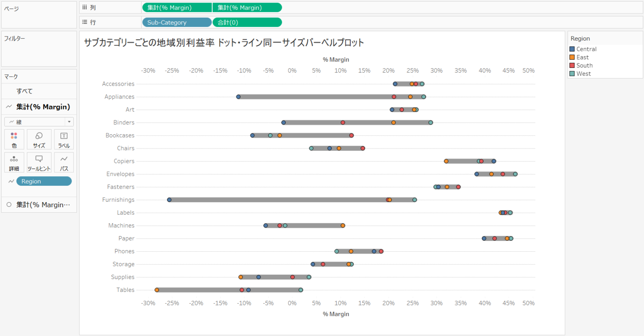Image resolution: width=644 pixels, height=336 pixels.
Task: Open the Path (パス) mark property
Action: (x=64, y=162)
